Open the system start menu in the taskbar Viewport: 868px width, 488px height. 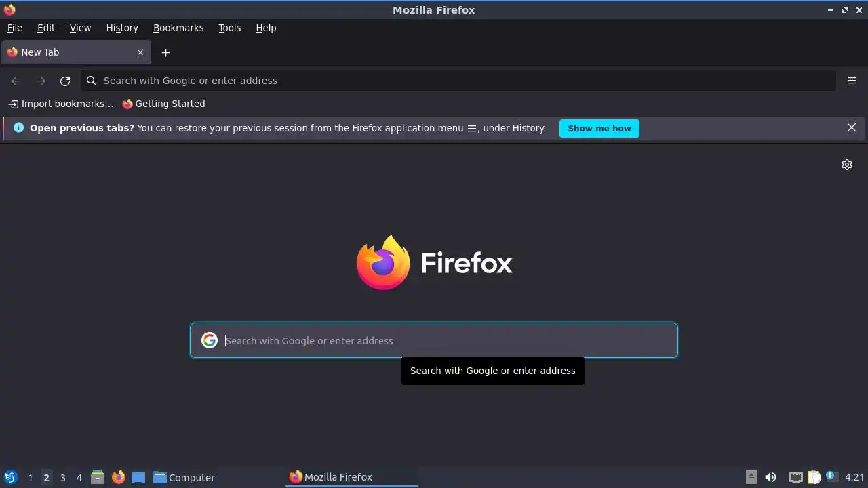point(10,477)
